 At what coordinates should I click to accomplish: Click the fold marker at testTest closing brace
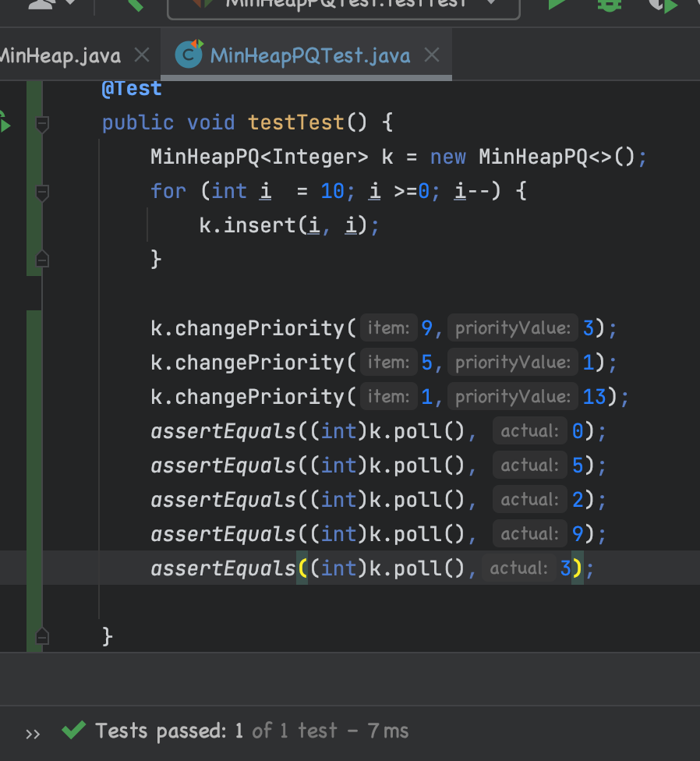coord(42,636)
